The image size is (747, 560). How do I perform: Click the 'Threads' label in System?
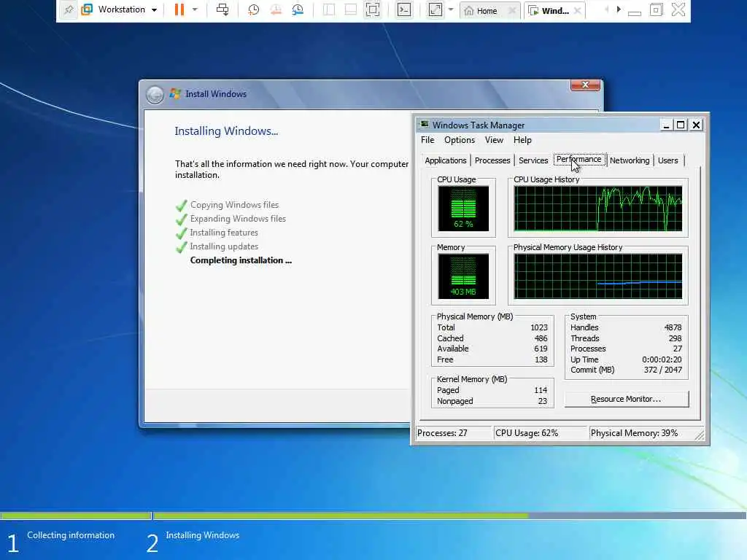click(584, 338)
